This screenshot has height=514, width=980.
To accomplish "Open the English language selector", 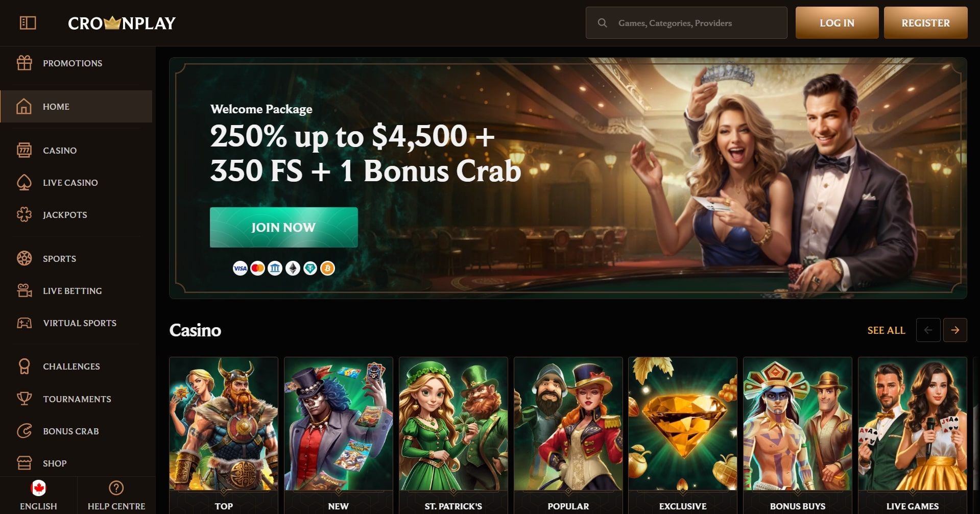I will 38,495.
